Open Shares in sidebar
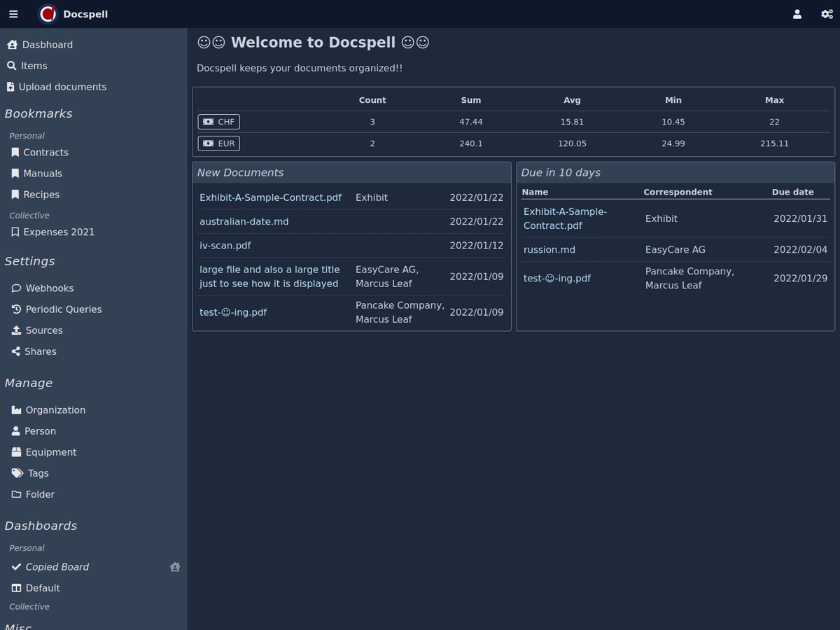Screen dimensions: 840x630 40,351
